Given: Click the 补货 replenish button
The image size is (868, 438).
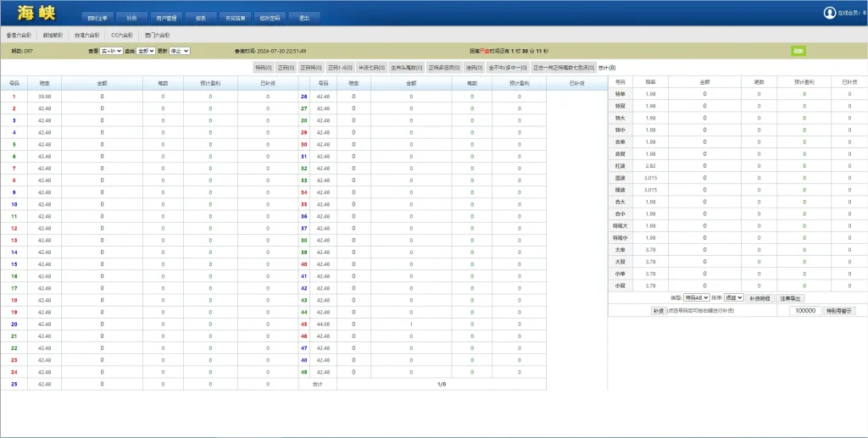Looking at the screenshot, I should tap(658, 311).
